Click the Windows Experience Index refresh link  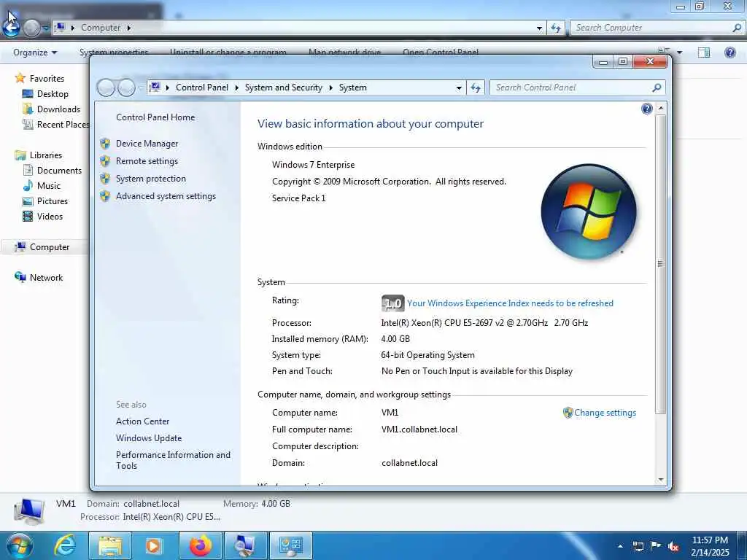510,303
